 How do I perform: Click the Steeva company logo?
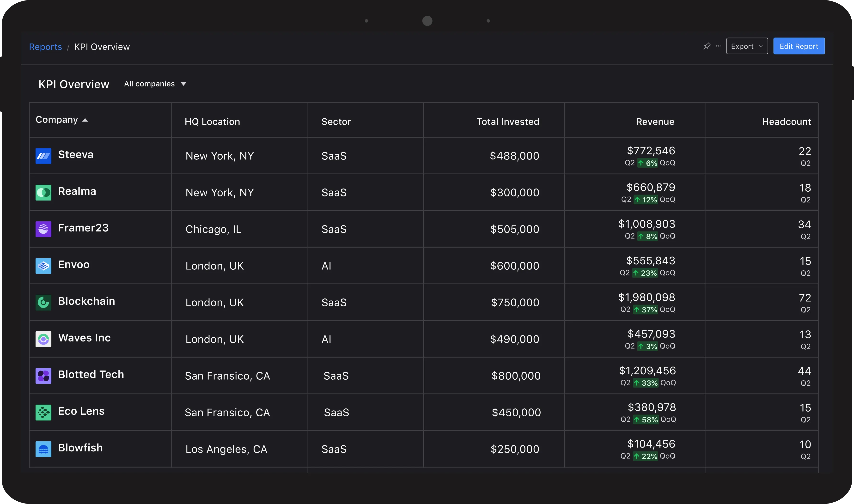coord(43,156)
